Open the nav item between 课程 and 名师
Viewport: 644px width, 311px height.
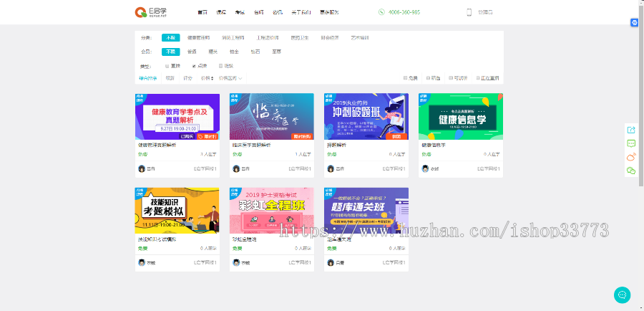(x=240, y=12)
